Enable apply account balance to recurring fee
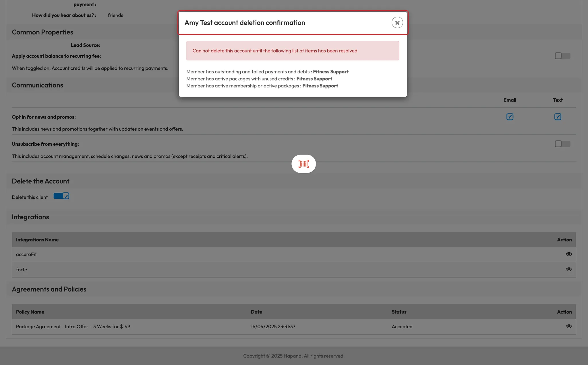Screen dimensions: 588x365 tap(562, 56)
